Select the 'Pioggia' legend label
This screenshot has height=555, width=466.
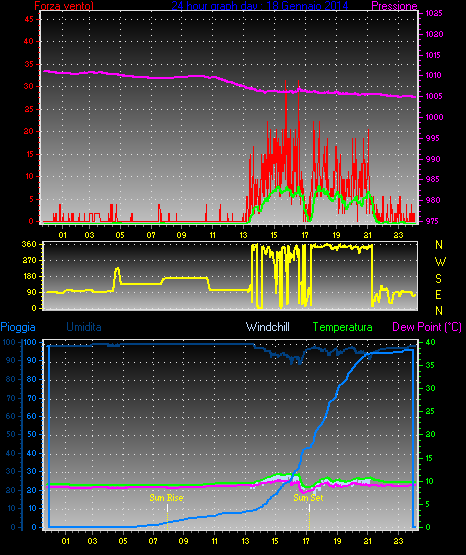[x=18, y=327]
